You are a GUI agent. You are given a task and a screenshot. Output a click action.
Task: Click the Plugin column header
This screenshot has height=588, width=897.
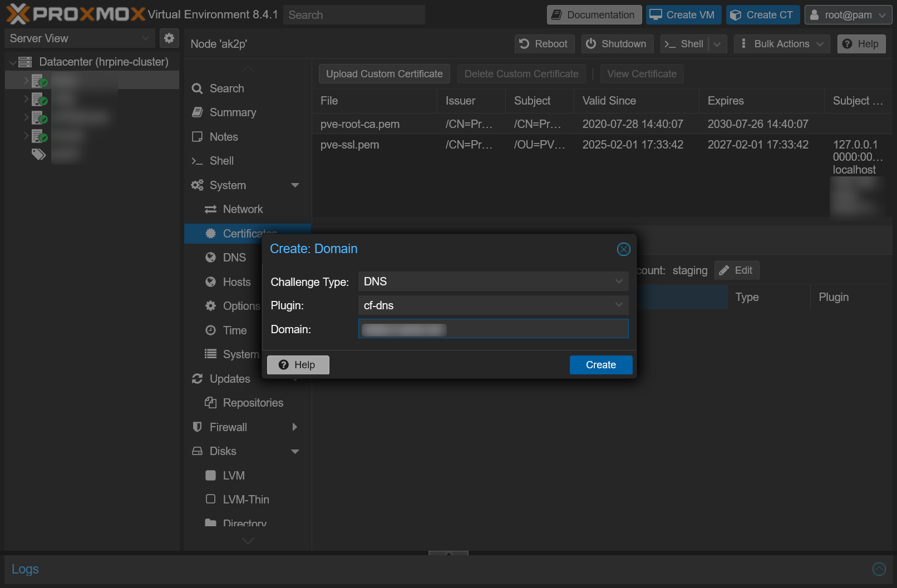tap(851, 297)
